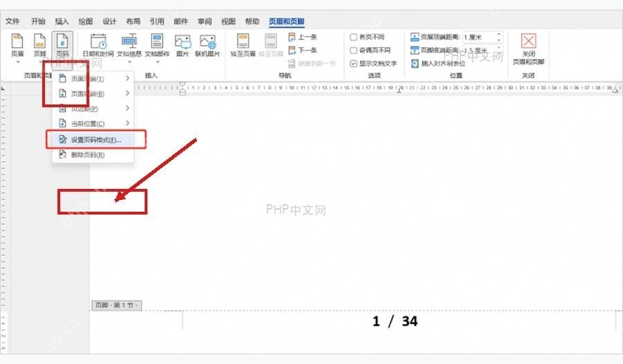Expand 页边距(P) submenu
Viewport: 623px width, 364px height.
point(93,109)
